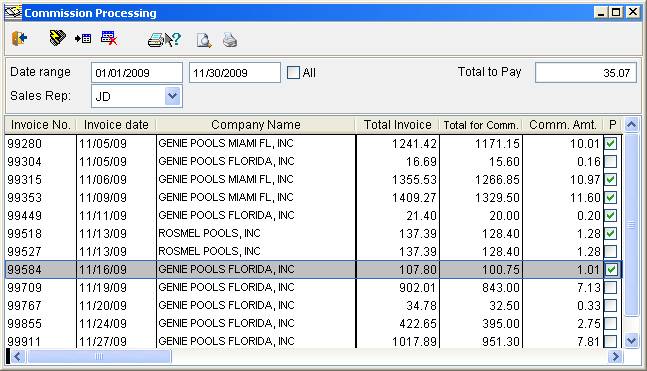Select invoice number 99304 cell
Screen dimensions: 647x371
point(41,161)
